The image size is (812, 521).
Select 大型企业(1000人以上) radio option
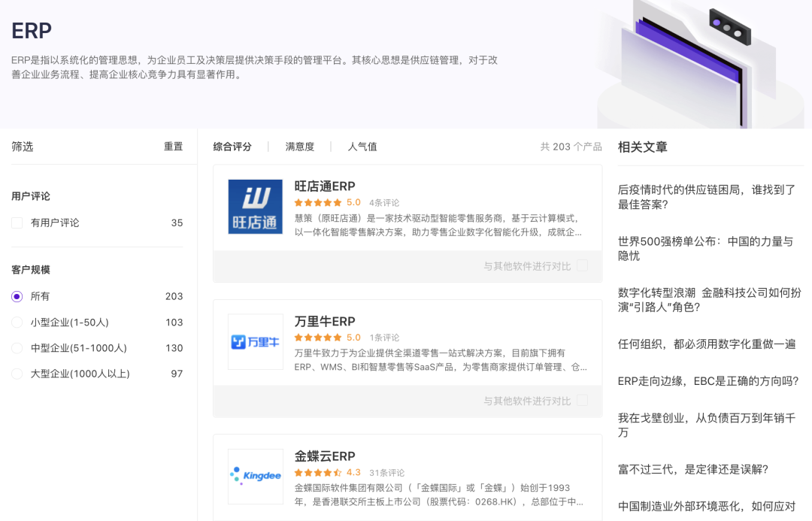tap(17, 374)
